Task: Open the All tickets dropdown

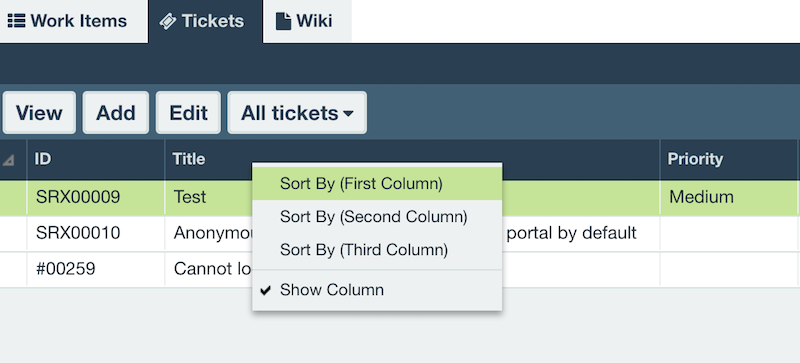Action: (x=297, y=113)
